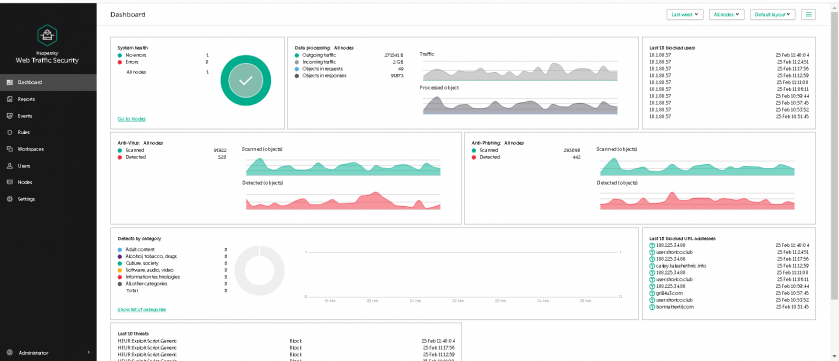This screenshot has height=361, width=839.
Task: Click the Users sidebar icon
Action: 9,166
